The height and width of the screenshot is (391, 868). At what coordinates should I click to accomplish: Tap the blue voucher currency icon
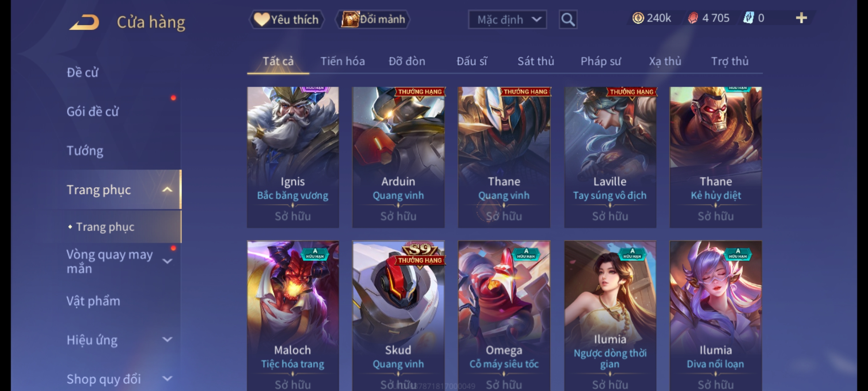[x=748, y=18]
